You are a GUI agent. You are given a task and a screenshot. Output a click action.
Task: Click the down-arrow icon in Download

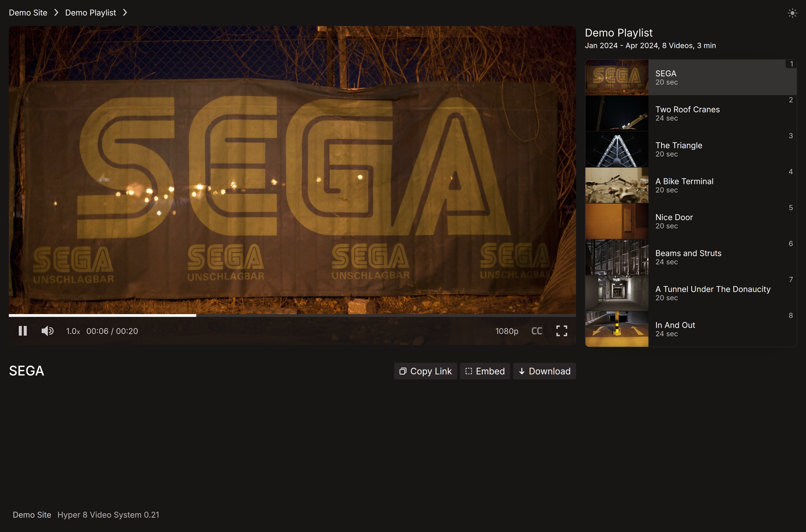pos(522,371)
